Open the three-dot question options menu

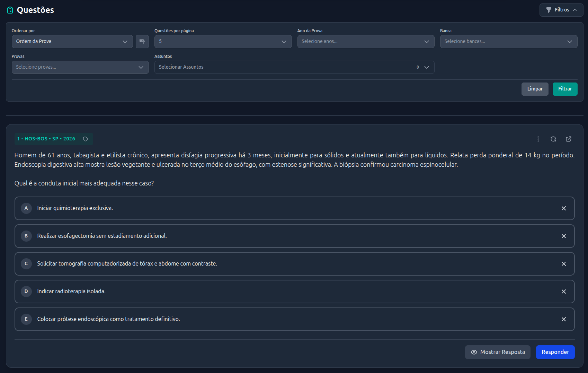click(x=538, y=139)
